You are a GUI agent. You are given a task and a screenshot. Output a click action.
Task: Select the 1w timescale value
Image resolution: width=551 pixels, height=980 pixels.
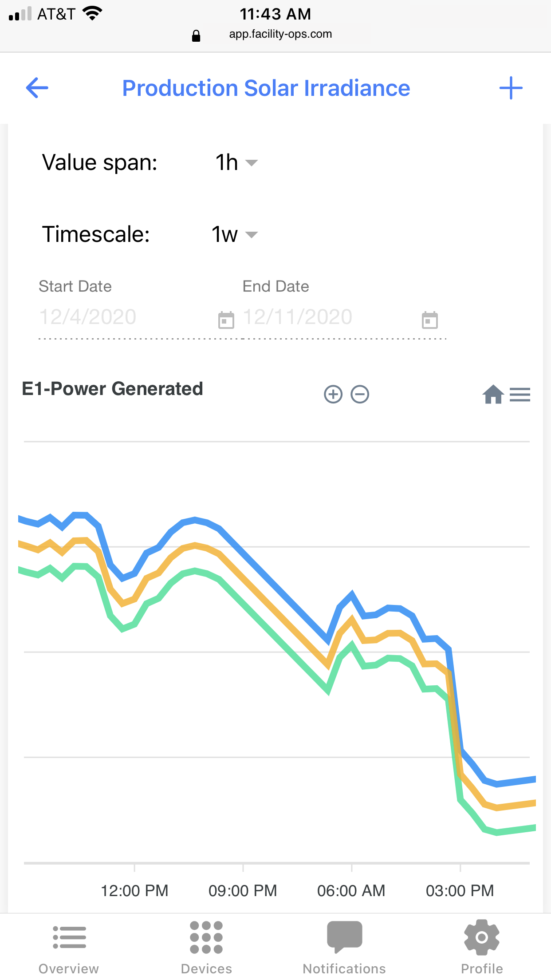(x=224, y=234)
